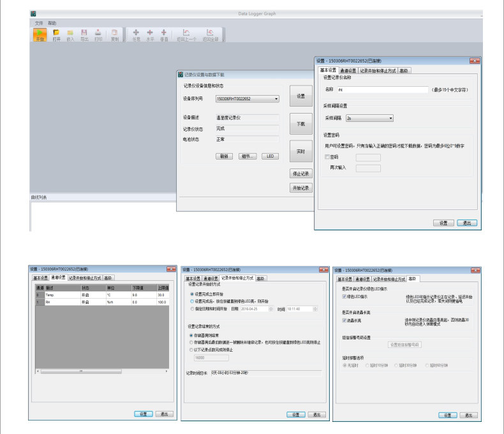Select 基本设置 tab in the channel table dialog
This screenshot has height=434, width=504.
[41, 278]
